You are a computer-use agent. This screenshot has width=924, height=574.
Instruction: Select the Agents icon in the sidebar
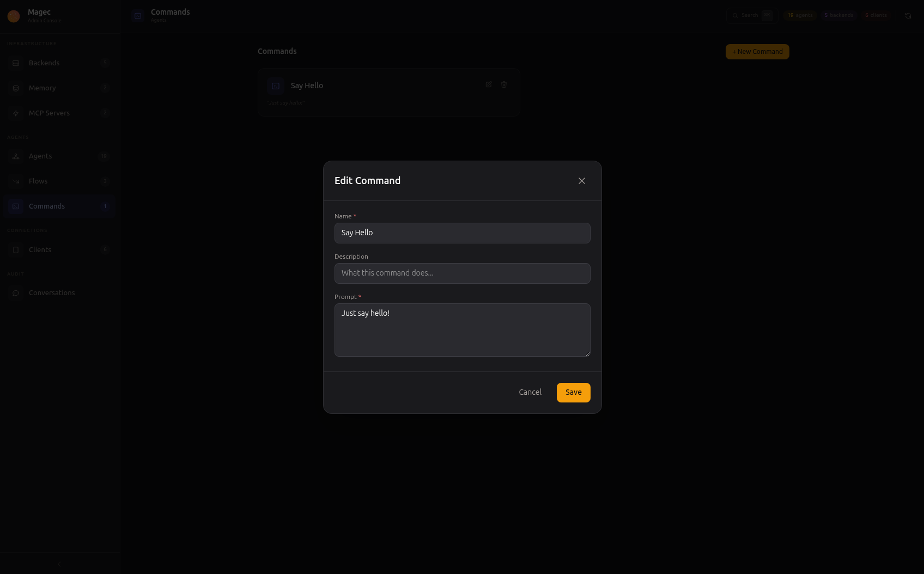coord(15,156)
